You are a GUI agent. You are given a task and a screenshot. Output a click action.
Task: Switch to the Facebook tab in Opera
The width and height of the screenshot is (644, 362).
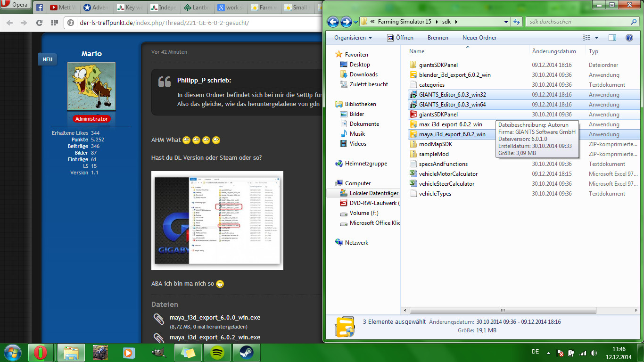tap(39, 8)
